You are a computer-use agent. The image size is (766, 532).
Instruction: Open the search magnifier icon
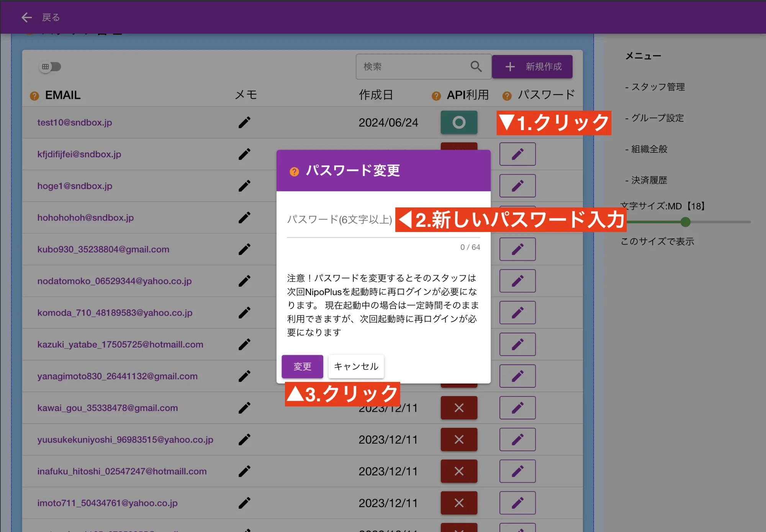(476, 67)
